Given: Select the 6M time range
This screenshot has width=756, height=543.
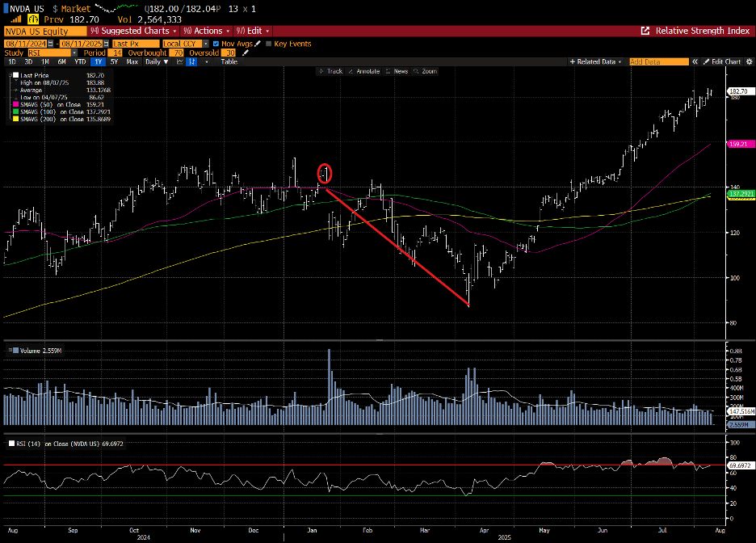Looking at the screenshot, I should 61,61.
